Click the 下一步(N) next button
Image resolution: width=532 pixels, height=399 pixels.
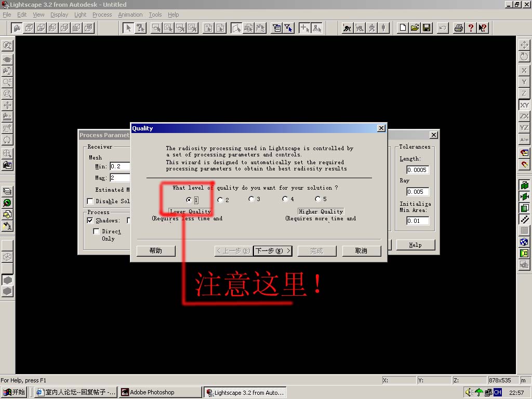pyautogui.click(x=273, y=251)
